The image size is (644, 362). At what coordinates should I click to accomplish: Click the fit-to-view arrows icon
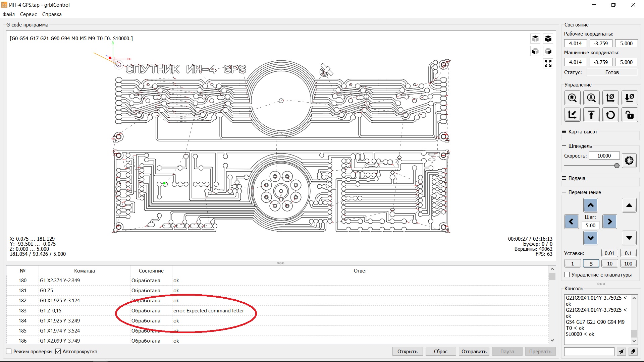pos(548,63)
